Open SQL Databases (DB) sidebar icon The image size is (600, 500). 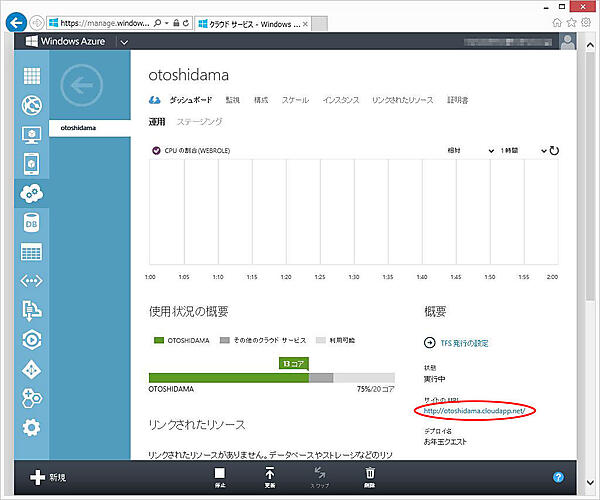coord(31,224)
